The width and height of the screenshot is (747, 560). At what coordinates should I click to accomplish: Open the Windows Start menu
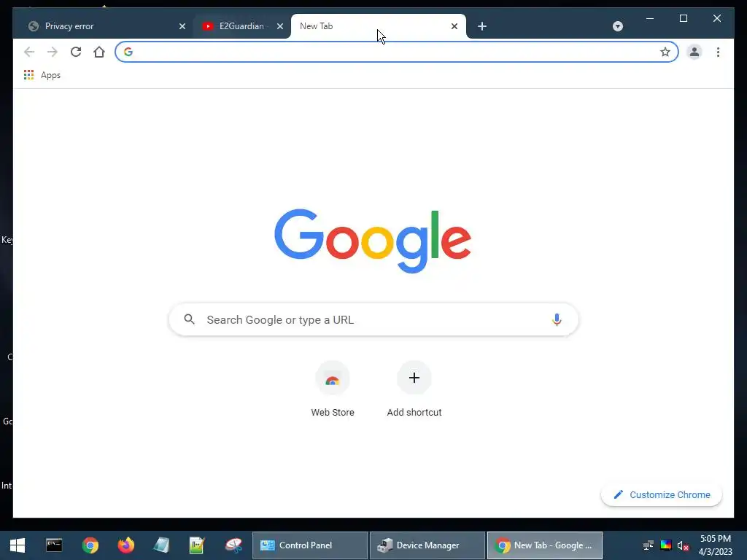pos(18,545)
